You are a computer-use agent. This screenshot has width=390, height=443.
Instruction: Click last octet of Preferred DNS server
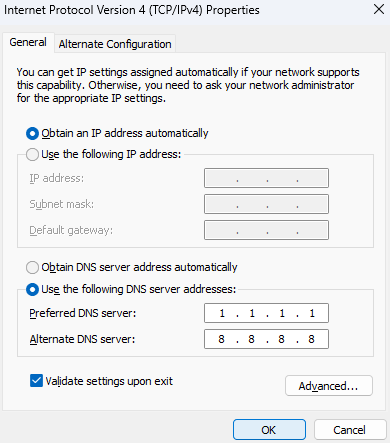pos(312,313)
